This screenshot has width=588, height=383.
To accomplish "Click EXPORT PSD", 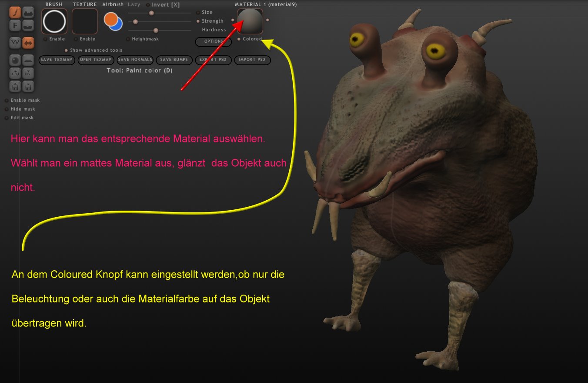I will [213, 60].
